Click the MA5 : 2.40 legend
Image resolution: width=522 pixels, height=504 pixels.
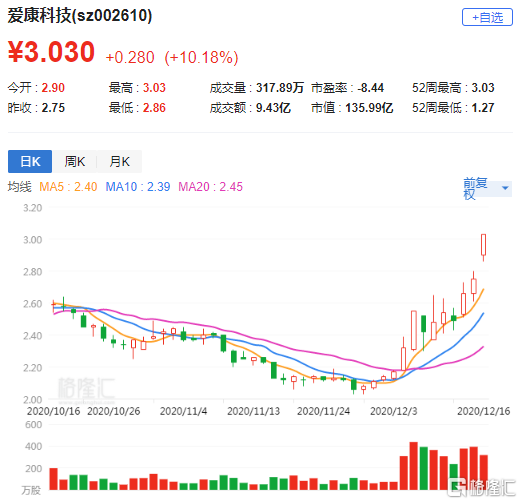point(68,187)
